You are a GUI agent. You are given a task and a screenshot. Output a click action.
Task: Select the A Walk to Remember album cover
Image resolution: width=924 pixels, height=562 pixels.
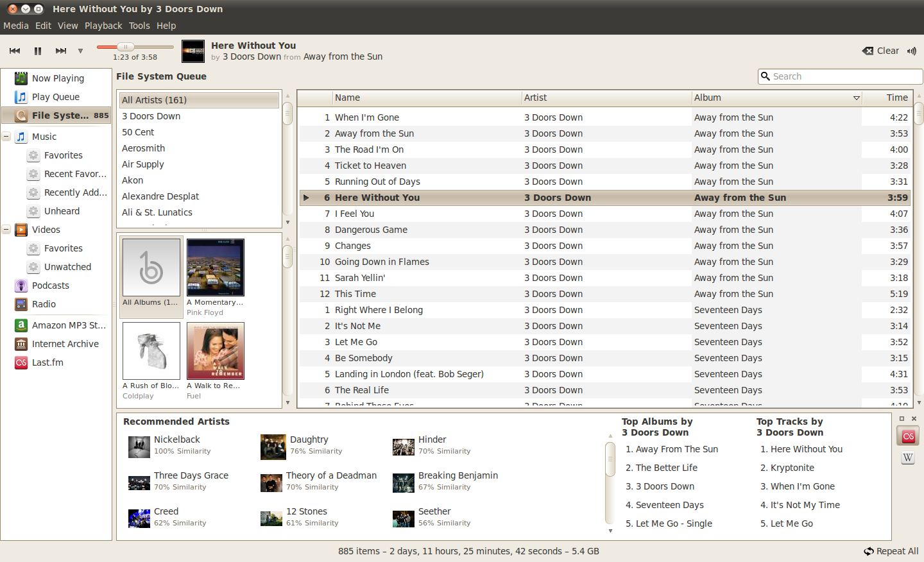click(x=216, y=351)
